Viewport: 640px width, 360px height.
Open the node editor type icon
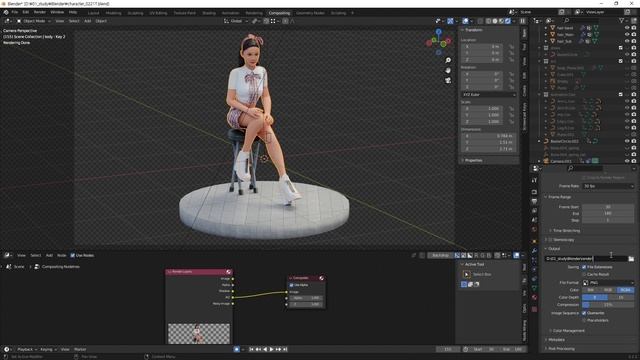coord(7,256)
